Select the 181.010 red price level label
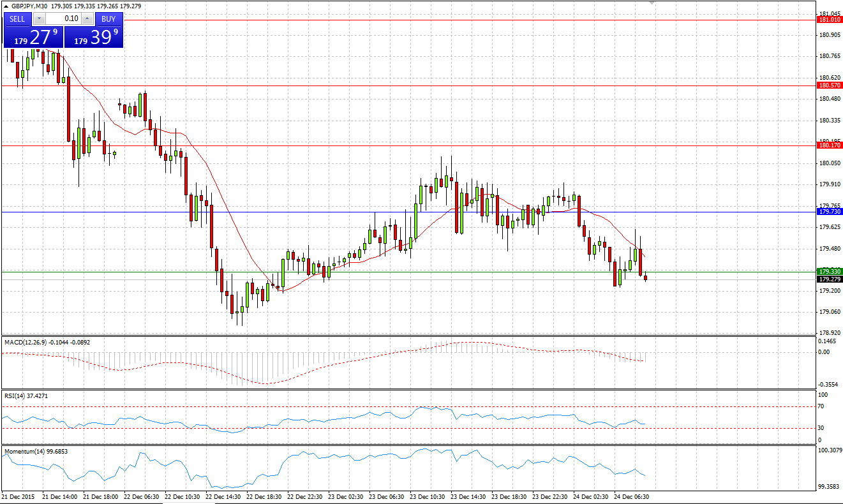 tap(829, 20)
